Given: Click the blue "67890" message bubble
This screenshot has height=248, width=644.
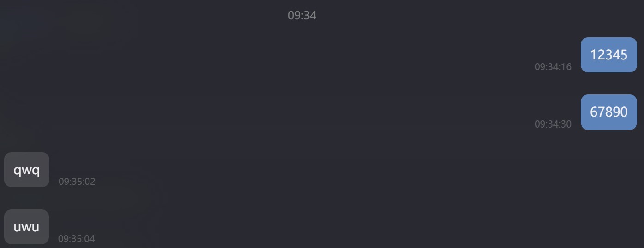Looking at the screenshot, I should click(608, 112).
